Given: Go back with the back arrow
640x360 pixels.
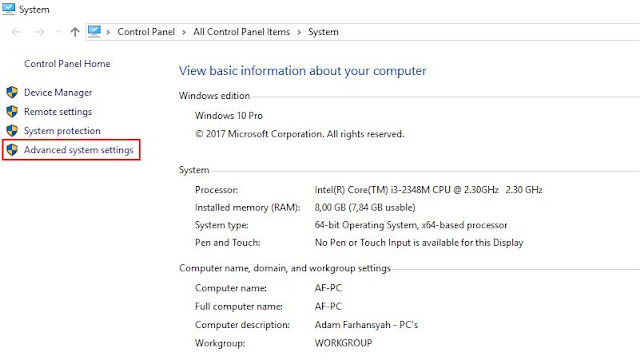Looking at the screenshot, I should (x=16, y=32).
